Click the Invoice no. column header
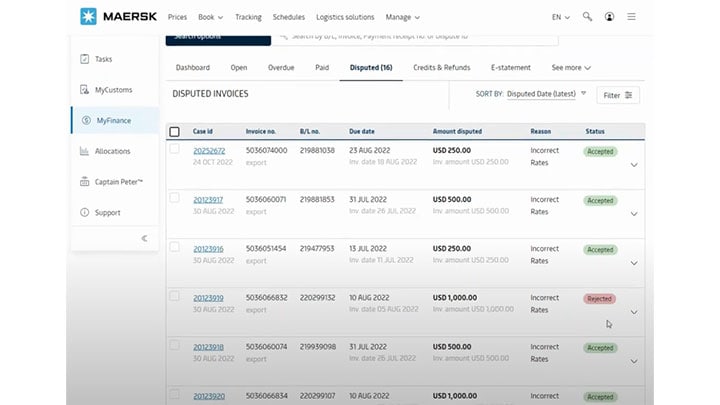The image size is (720, 405). click(260, 131)
